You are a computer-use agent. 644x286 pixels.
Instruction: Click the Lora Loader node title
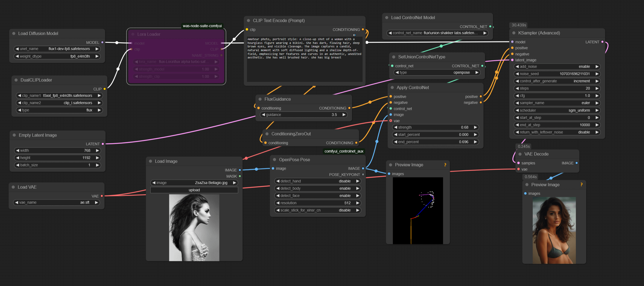(x=149, y=34)
